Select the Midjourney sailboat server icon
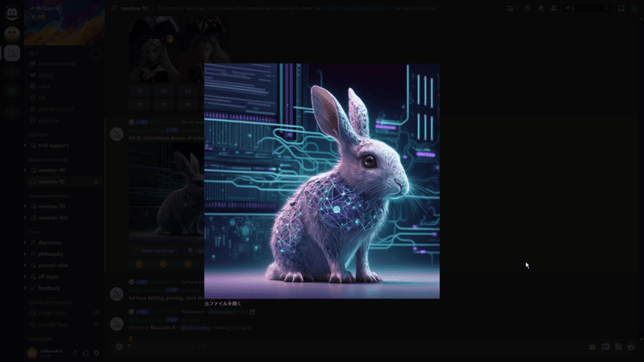Screen dimensions: 644x362 12,53
